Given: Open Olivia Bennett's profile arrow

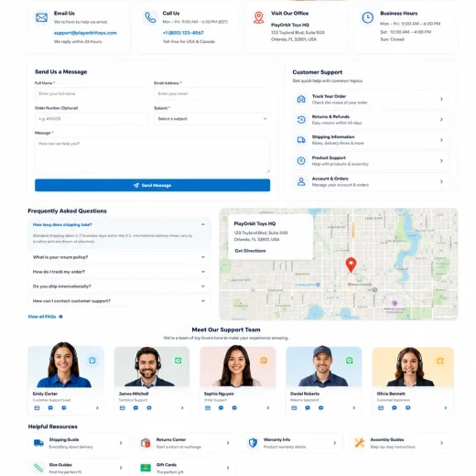Looking at the screenshot, I should pos(446,407).
